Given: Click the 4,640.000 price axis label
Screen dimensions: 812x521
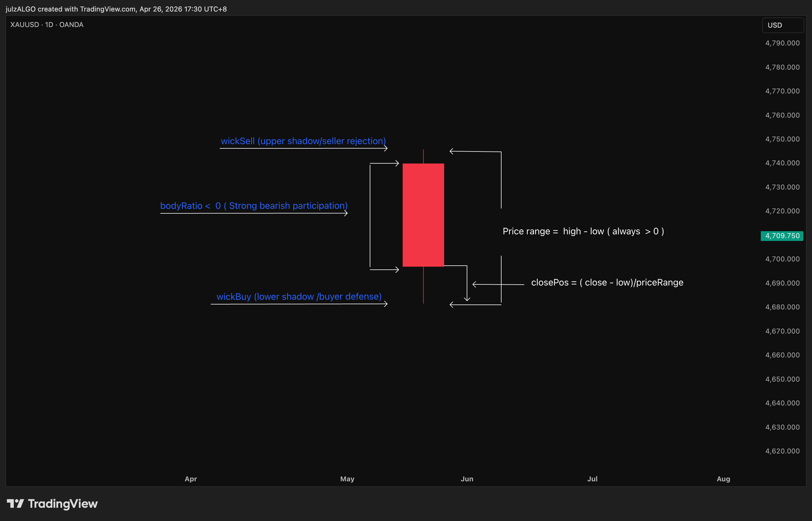Looking at the screenshot, I should pyautogui.click(x=783, y=403).
